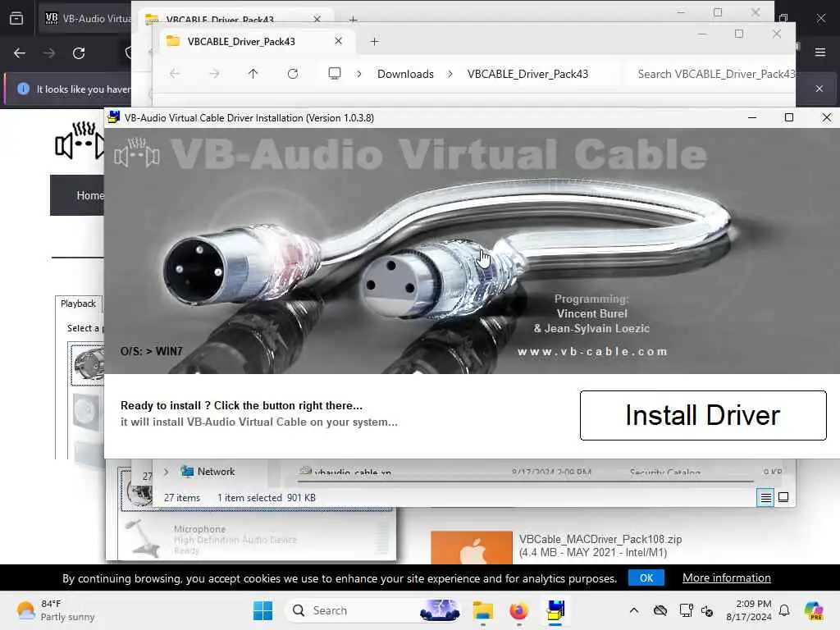Open Firefox from taskbar
The image size is (840, 630).
click(518, 610)
